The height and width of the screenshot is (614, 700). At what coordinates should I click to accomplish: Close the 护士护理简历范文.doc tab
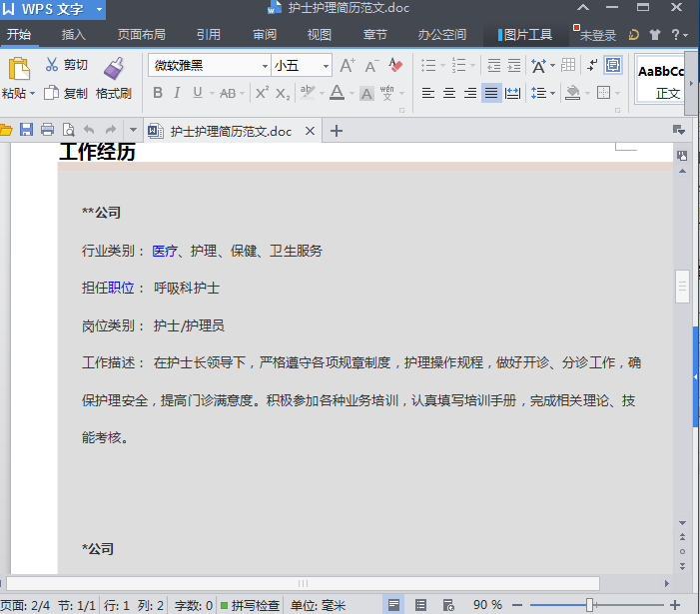tap(310, 131)
